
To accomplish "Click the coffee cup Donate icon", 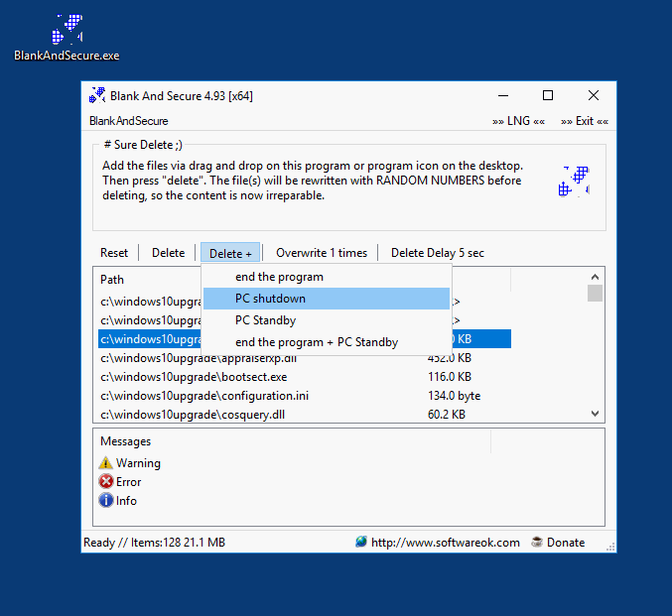I will [537, 542].
